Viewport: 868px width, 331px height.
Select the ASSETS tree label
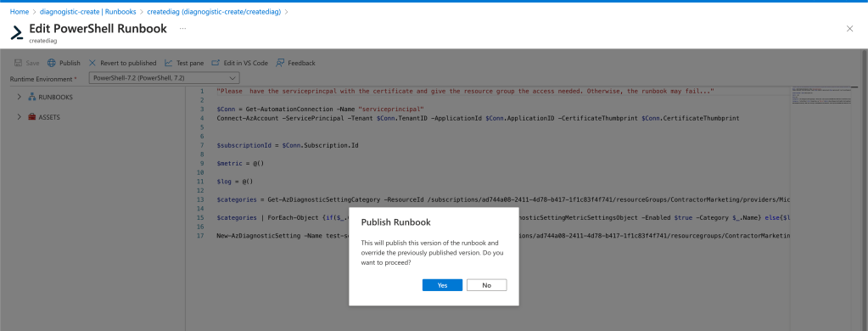coord(49,117)
